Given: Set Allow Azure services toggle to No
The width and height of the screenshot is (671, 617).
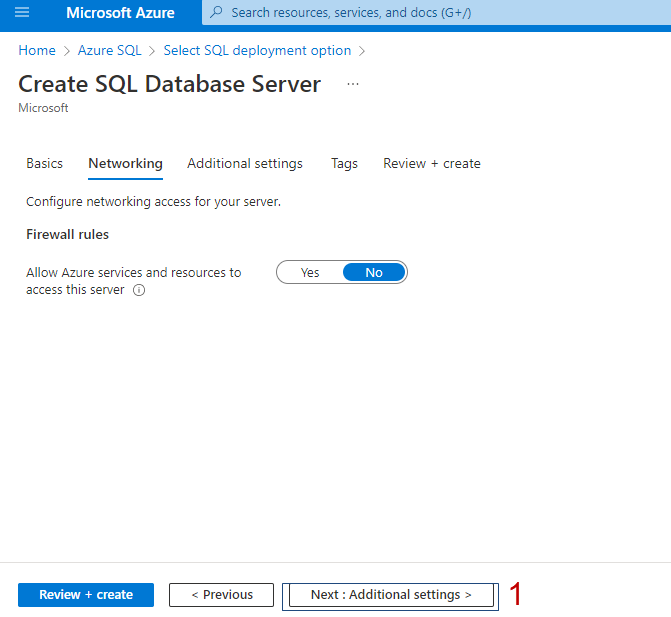Looking at the screenshot, I should (374, 273).
